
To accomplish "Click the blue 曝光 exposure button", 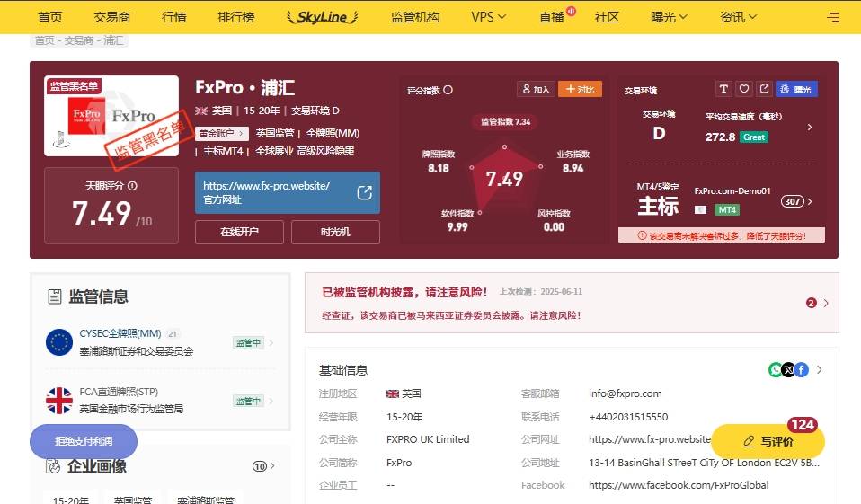I will (x=795, y=89).
